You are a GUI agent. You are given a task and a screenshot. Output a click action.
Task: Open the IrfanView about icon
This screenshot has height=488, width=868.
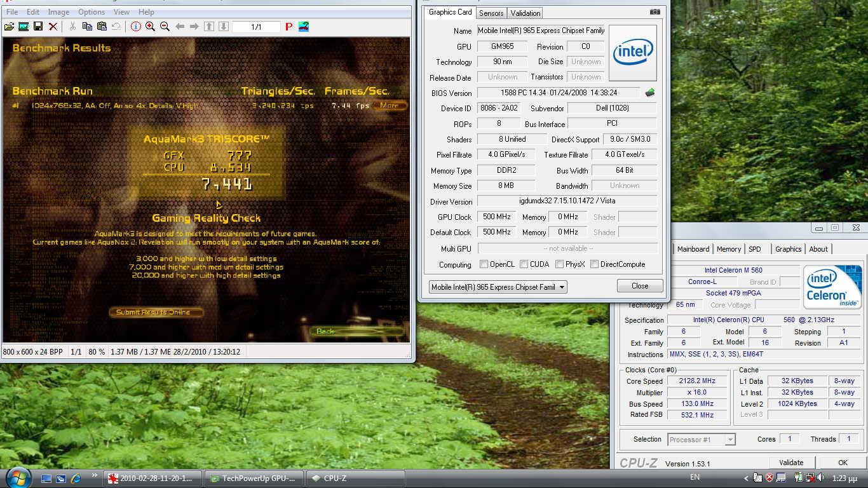click(304, 27)
